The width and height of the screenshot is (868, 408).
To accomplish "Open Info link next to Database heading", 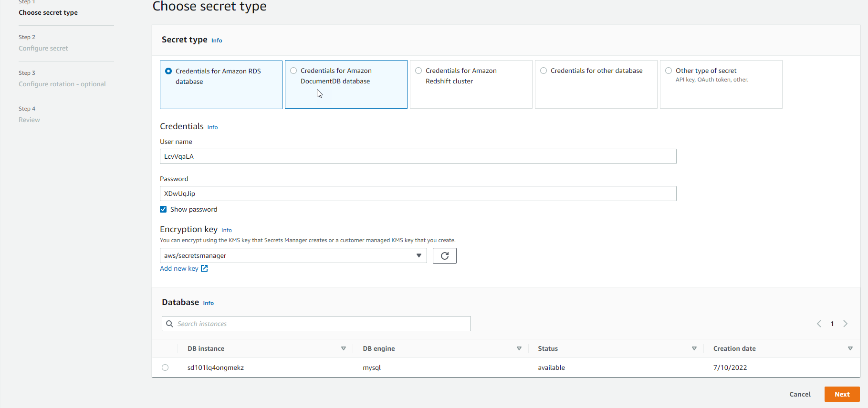I will (x=209, y=303).
